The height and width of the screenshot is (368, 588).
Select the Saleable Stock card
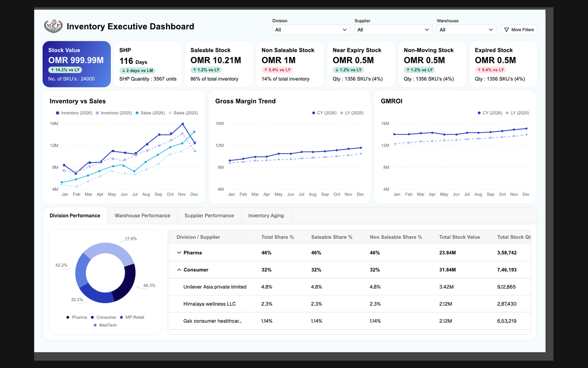(219, 64)
